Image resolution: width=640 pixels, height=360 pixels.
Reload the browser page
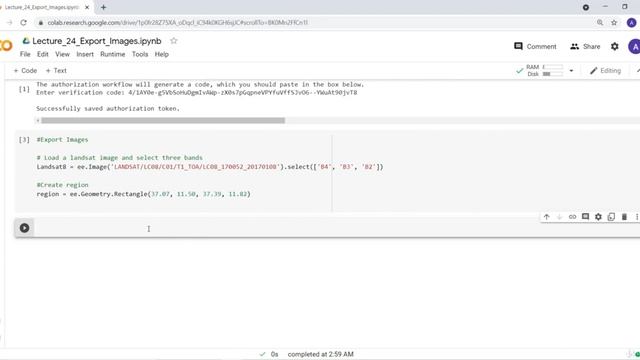(x=23, y=23)
